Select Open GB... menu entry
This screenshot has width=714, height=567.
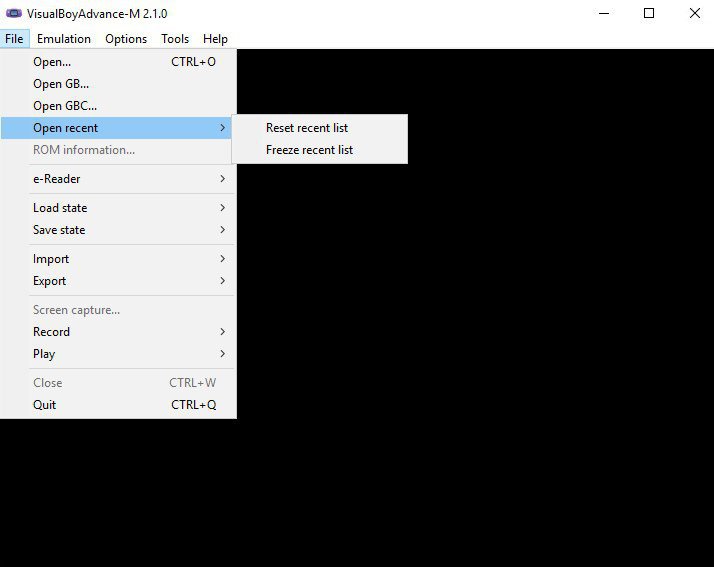117,84
